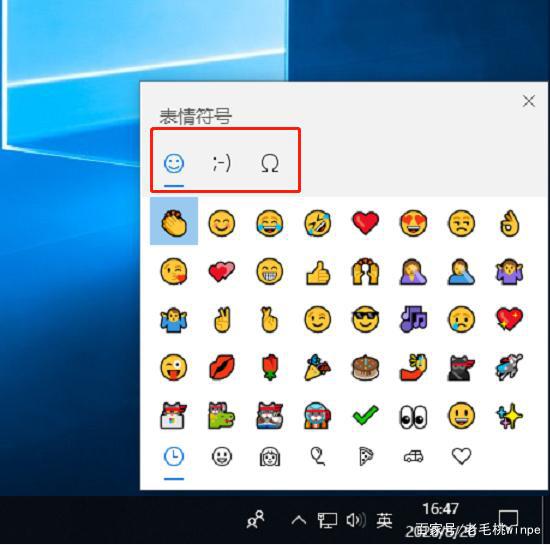This screenshot has width=550, height=545.
Task: Insert the victory hand emoji
Action: (222, 319)
